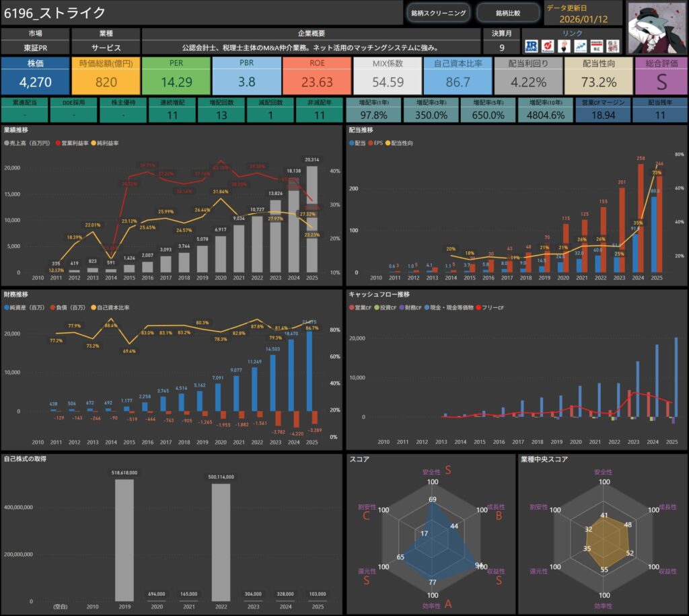Select the ROE 23.63 card
This screenshot has width=689, height=616.
(317, 75)
